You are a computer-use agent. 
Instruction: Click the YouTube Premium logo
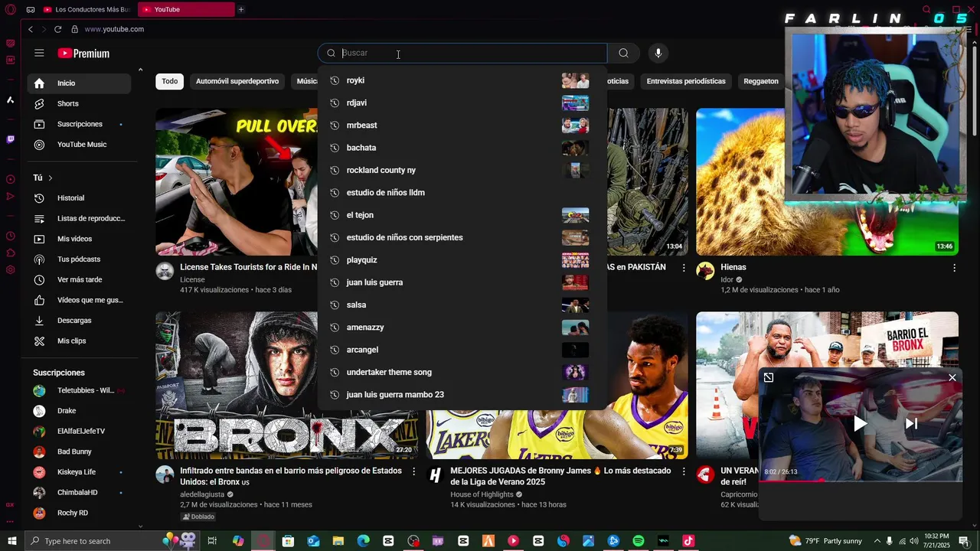click(x=83, y=54)
